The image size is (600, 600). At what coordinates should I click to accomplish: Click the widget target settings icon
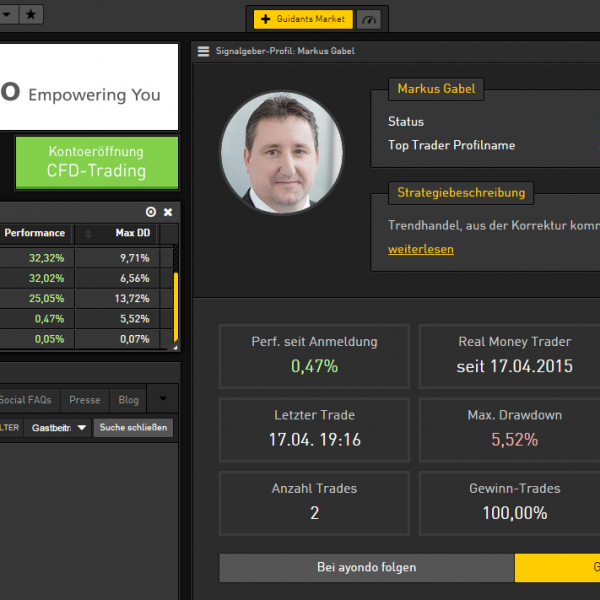151,212
